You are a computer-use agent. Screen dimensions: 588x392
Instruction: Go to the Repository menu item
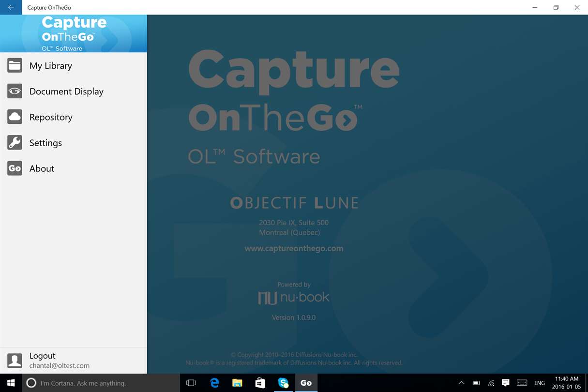(x=74, y=117)
